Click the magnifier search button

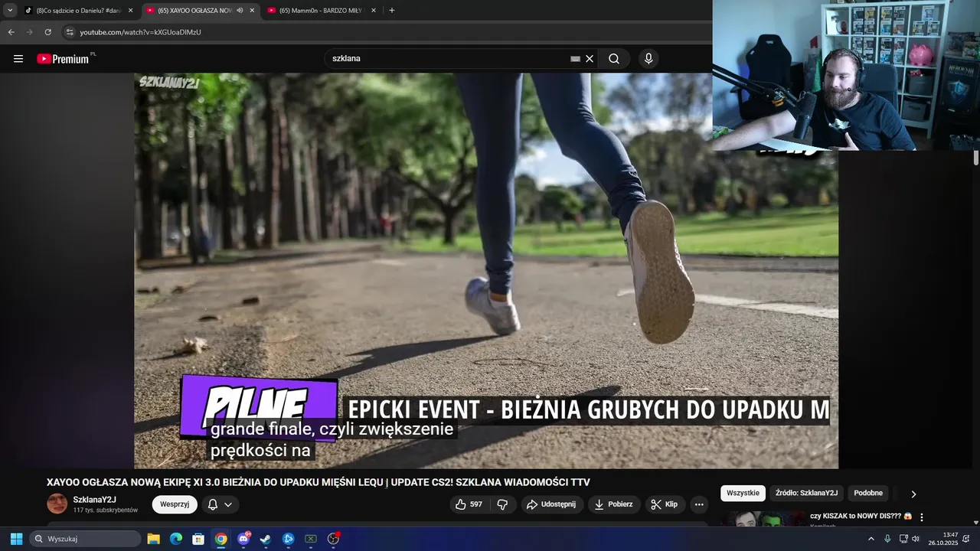coord(614,59)
